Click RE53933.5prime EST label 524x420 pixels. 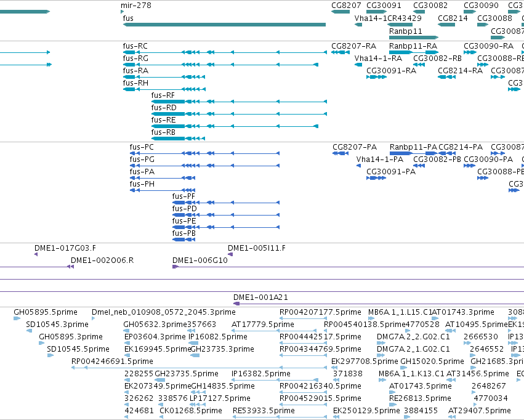click(x=264, y=411)
